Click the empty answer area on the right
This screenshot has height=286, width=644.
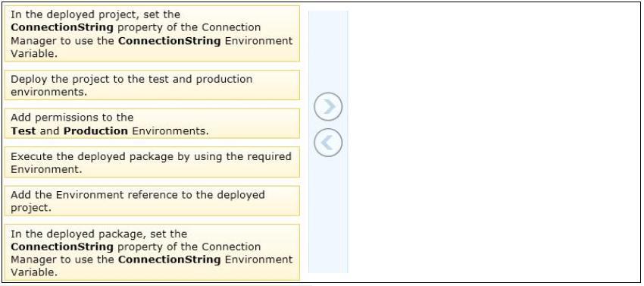(x=493, y=142)
